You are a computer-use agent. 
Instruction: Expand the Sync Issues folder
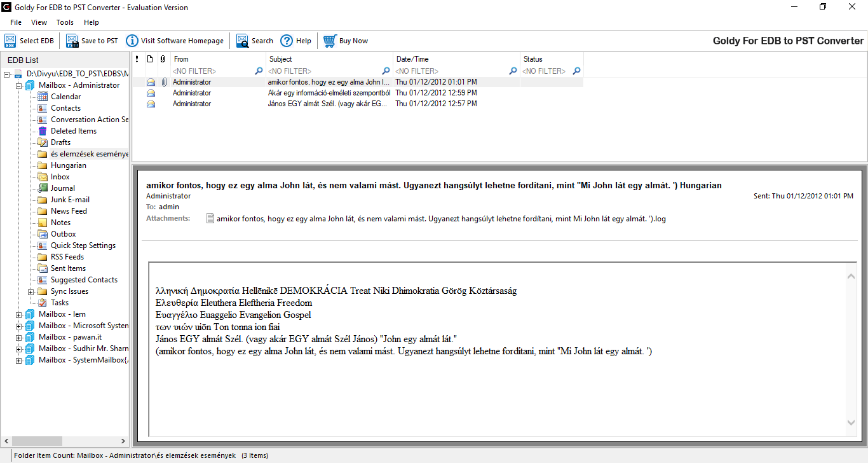click(x=31, y=291)
